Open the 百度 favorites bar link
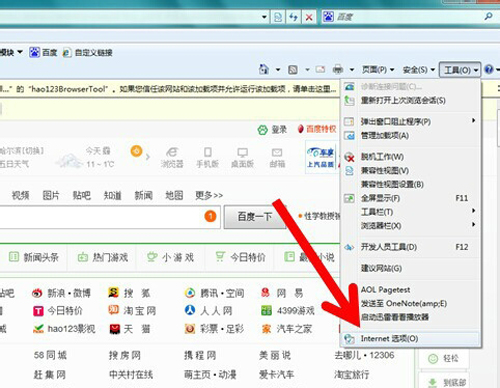Viewport: 500px width, 388px height. click(x=43, y=52)
